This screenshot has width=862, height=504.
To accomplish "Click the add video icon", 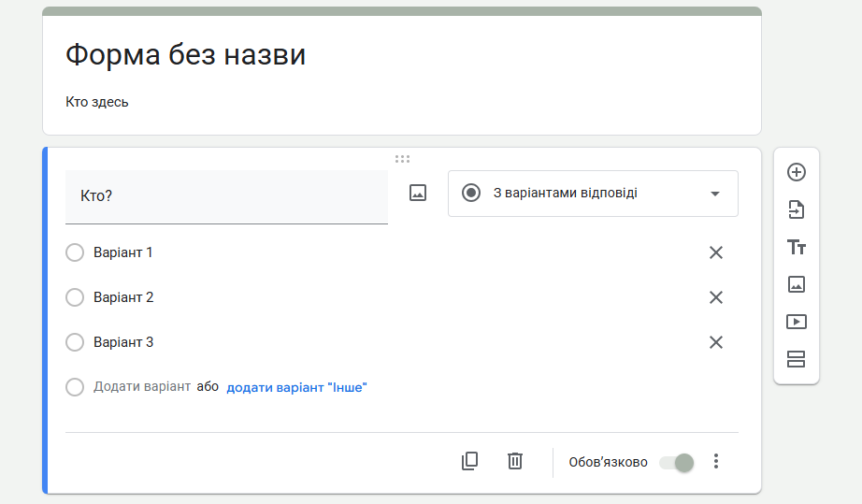I will click(x=796, y=322).
